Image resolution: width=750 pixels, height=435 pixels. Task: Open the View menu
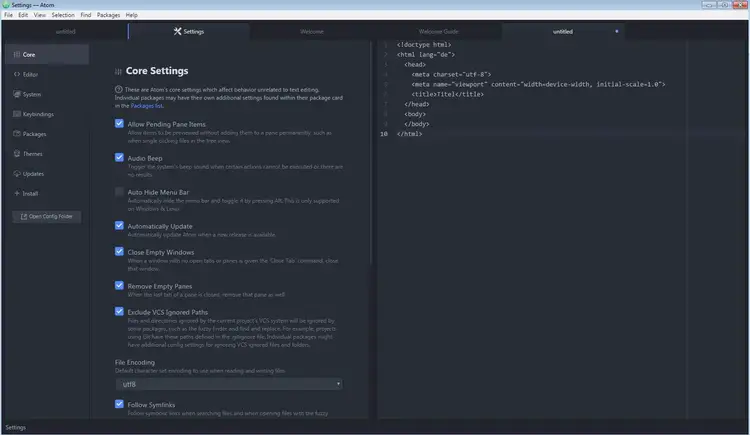(40, 15)
